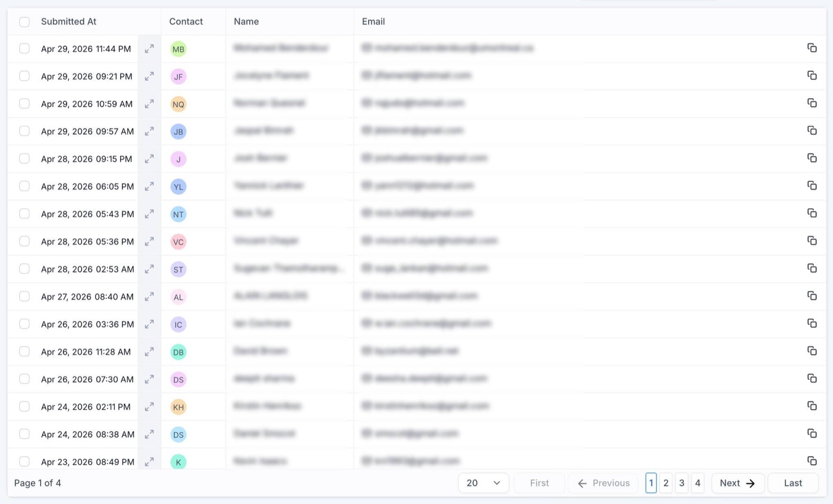The height and width of the screenshot is (504, 833).
Task: Tick the Apr 27, 2026 08:40 AM row checkbox
Action: (24, 296)
